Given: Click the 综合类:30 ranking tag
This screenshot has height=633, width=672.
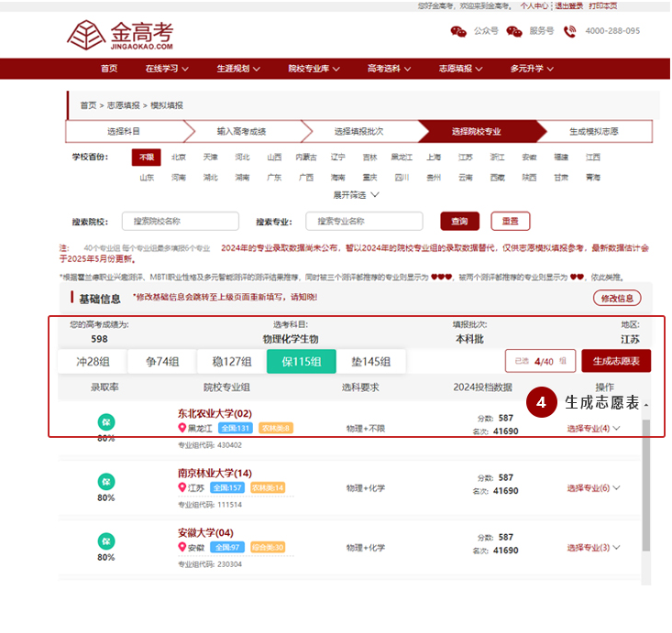Looking at the screenshot, I should [268, 548].
